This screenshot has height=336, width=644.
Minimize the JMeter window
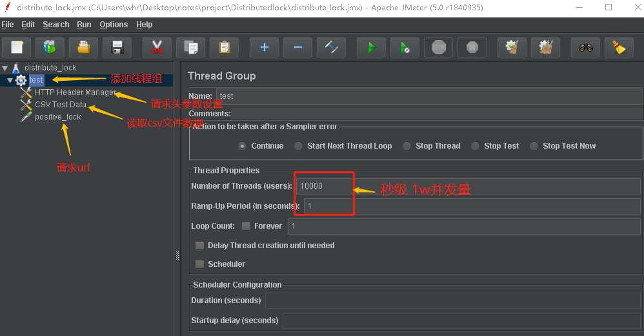(x=579, y=7)
